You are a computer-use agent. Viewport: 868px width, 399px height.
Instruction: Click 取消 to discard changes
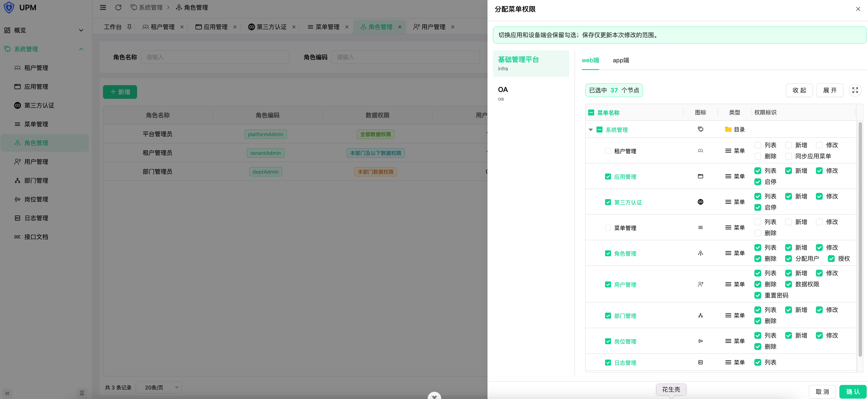tap(822, 392)
